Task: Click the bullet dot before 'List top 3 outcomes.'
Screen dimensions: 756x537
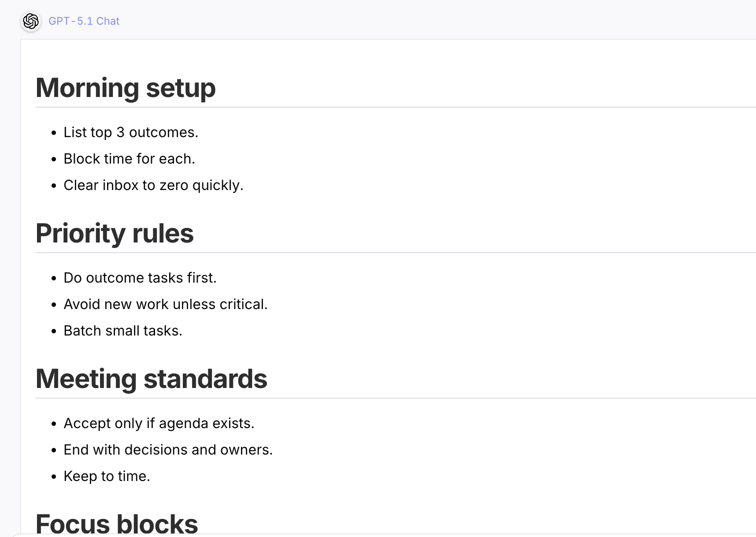Action: coord(54,133)
